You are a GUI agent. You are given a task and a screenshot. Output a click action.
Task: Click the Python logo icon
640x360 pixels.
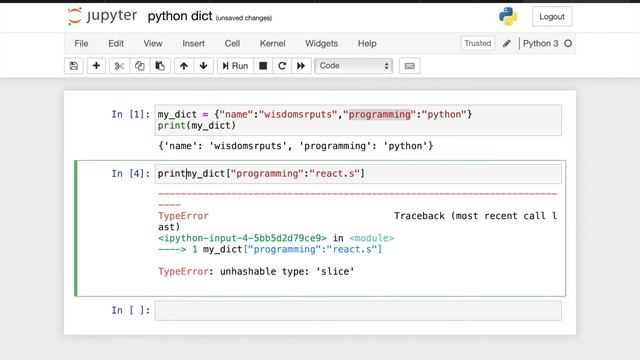point(508,16)
